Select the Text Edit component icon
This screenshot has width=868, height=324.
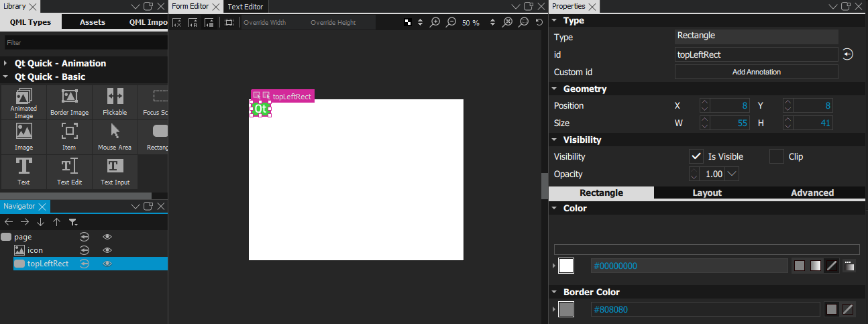69,170
